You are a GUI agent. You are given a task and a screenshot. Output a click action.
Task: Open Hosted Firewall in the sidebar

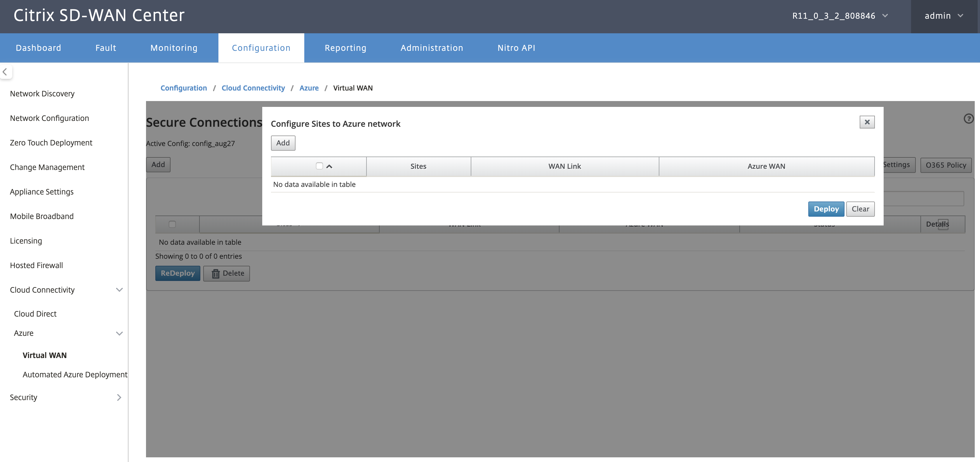click(36, 265)
